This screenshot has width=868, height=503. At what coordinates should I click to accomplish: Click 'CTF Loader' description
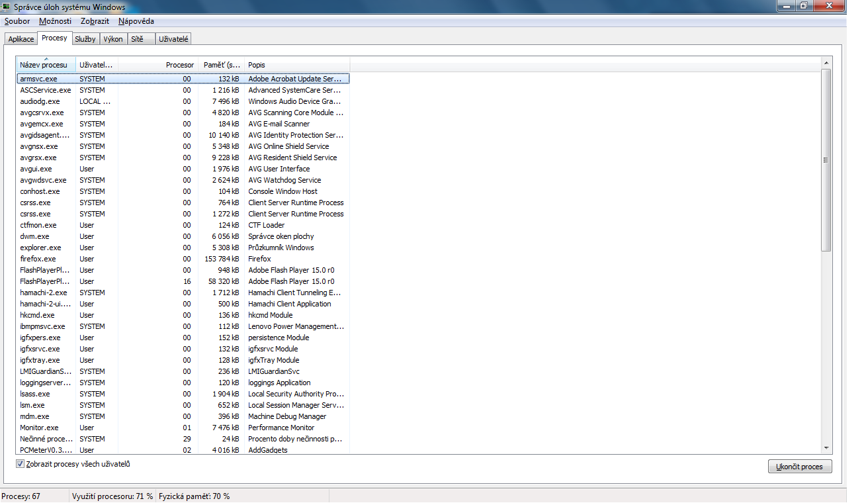click(x=267, y=225)
